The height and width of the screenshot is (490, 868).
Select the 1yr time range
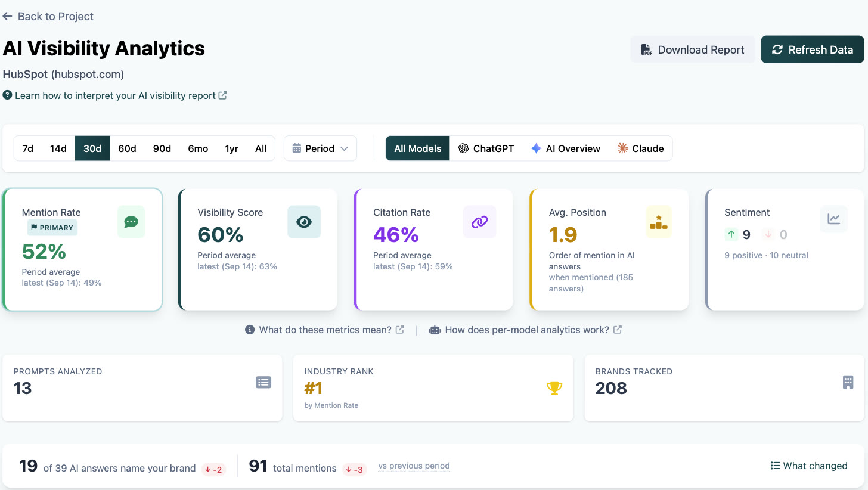click(232, 148)
